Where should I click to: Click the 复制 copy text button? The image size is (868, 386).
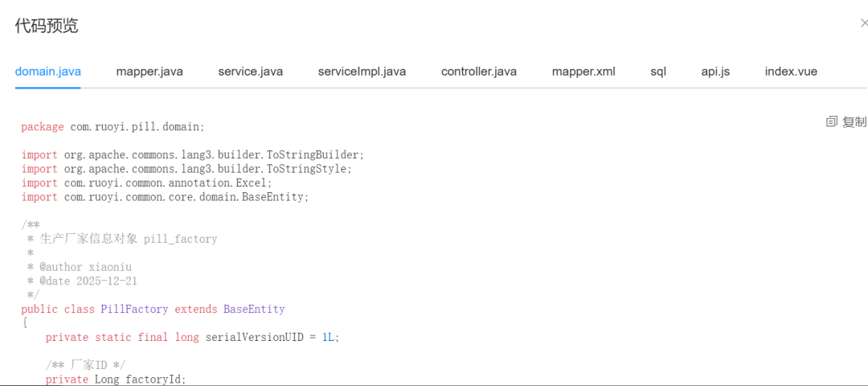pyautogui.click(x=854, y=122)
